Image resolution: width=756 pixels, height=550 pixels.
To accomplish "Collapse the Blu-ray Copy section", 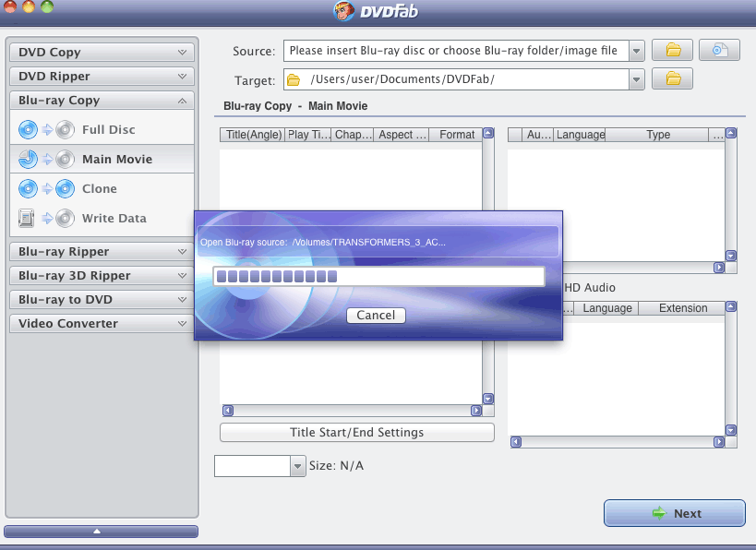I will pyautogui.click(x=102, y=101).
